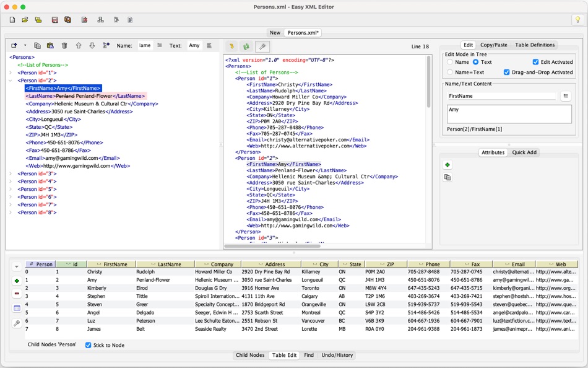Collapse the Person id="2" tree node

(x=11, y=81)
